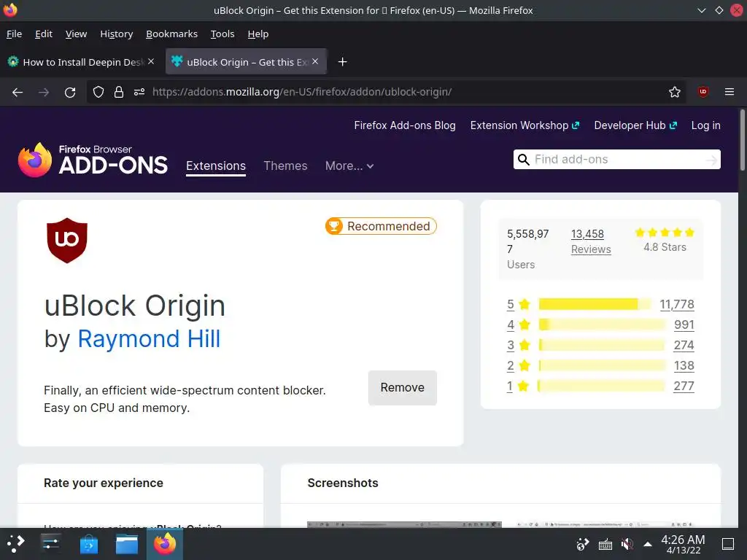Click the Recommended badge
This screenshot has width=747, height=560.
pyautogui.click(x=381, y=226)
